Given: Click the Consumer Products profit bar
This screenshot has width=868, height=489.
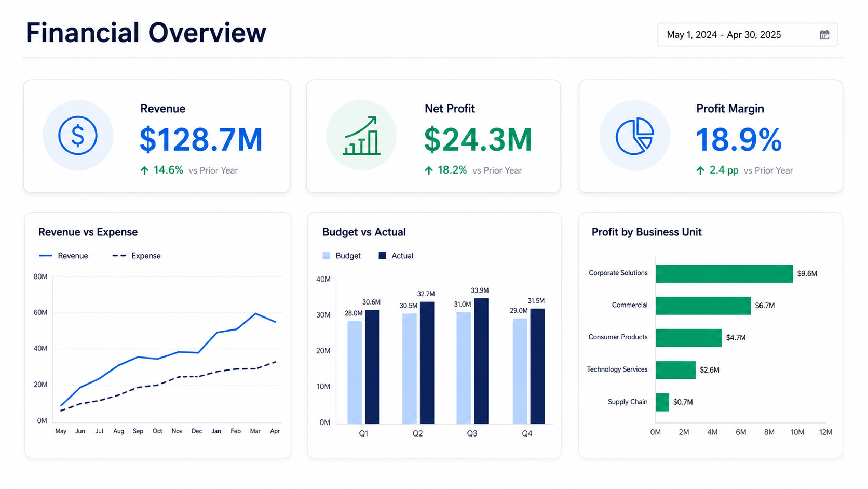Looking at the screenshot, I should pyautogui.click(x=689, y=338).
